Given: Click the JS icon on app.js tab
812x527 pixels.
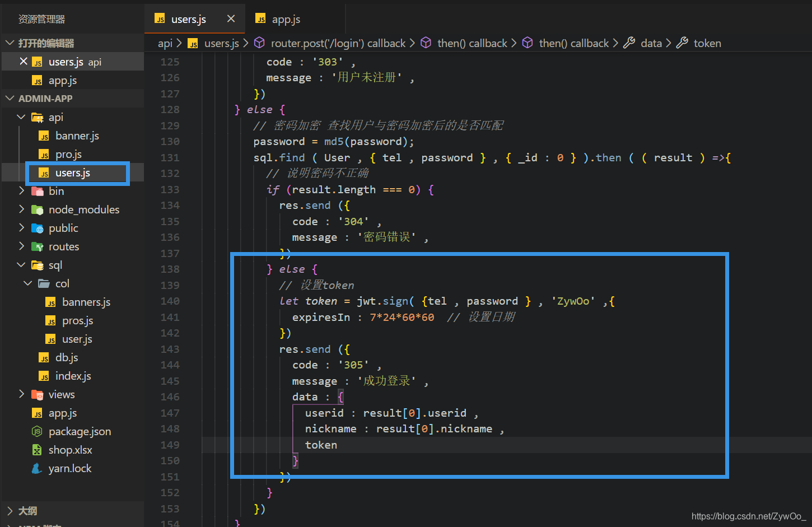Looking at the screenshot, I should point(261,19).
